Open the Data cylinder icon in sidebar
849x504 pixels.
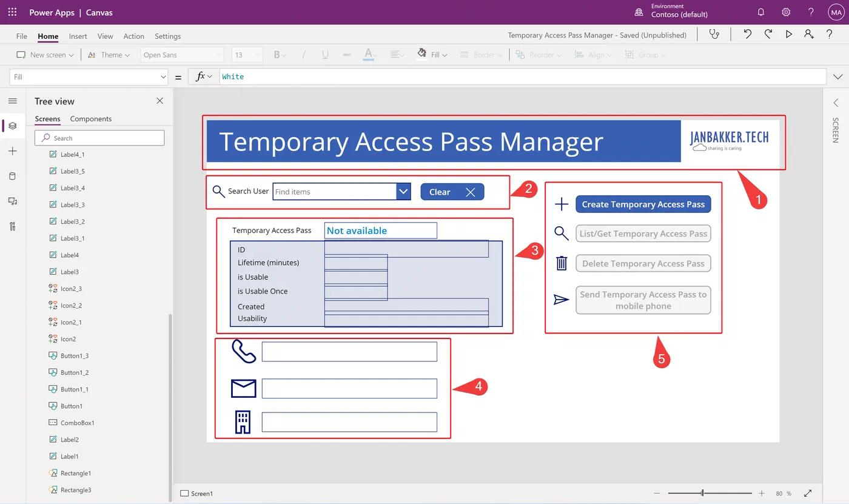[13, 176]
